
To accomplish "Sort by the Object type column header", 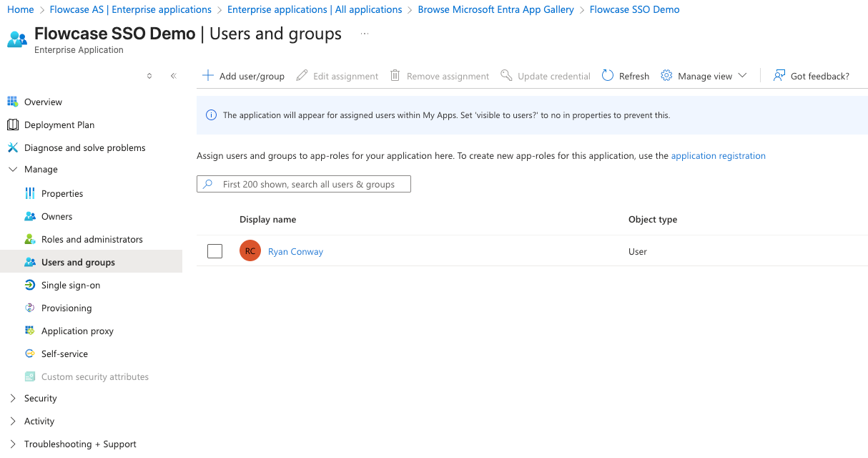I will pyautogui.click(x=653, y=219).
